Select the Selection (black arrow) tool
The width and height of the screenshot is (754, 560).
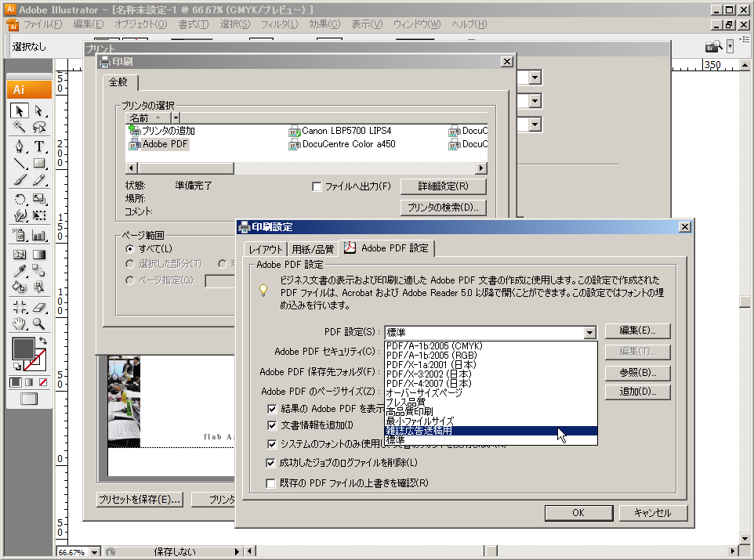tap(20, 111)
